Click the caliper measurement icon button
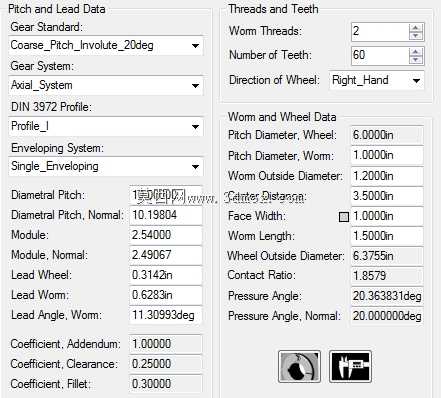The height and width of the screenshot is (398, 441). point(350,366)
